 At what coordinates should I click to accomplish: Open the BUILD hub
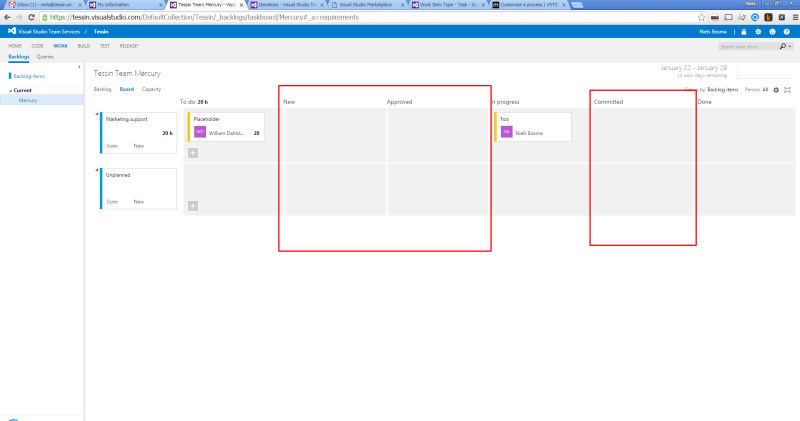(84, 46)
